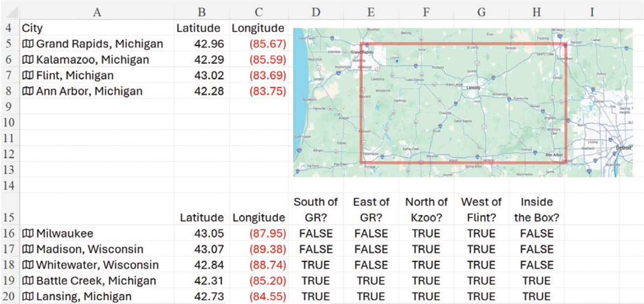Select column D header
This screenshot has width=644, height=304.
[315, 11]
